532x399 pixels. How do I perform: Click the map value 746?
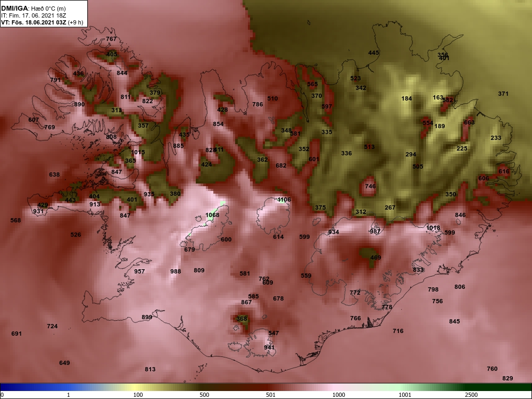[x=370, y=186]
